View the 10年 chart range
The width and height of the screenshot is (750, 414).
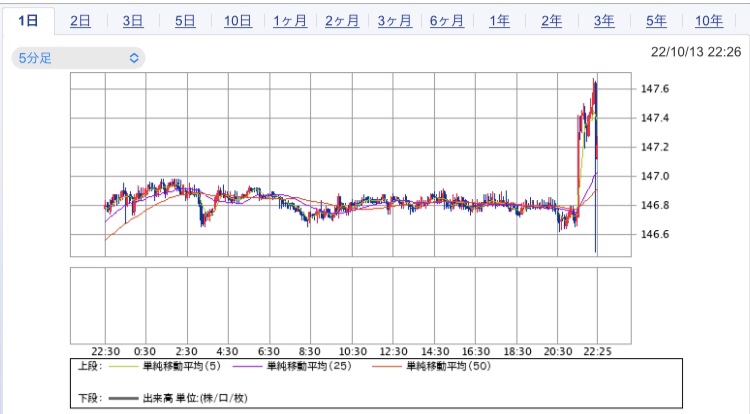tap(709, 21)
